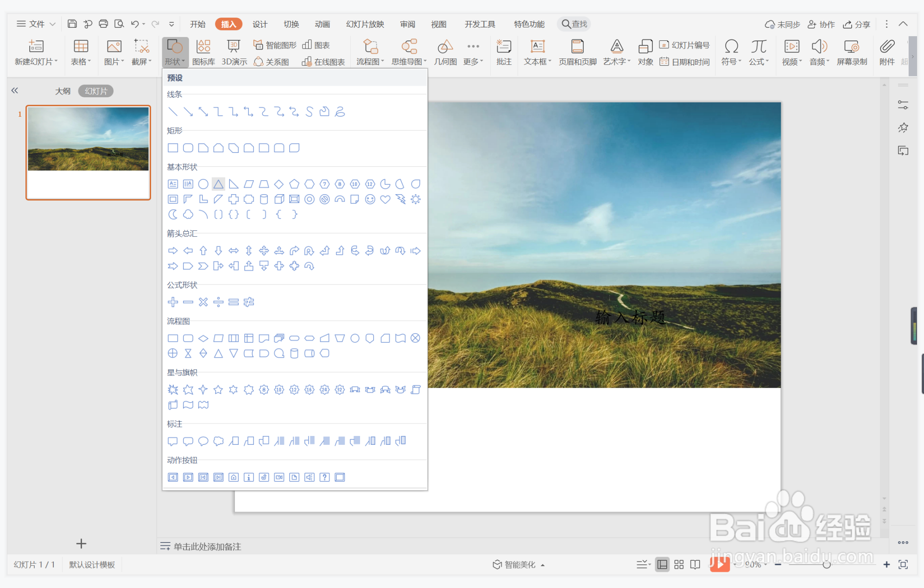Select the isosceles triangle basic shape
The width and height of the screenshot is (924, 588).
218,184
